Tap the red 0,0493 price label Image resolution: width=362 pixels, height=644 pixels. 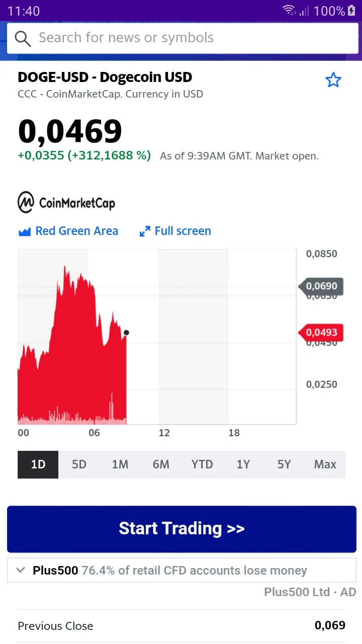click(x=321, y=333)
